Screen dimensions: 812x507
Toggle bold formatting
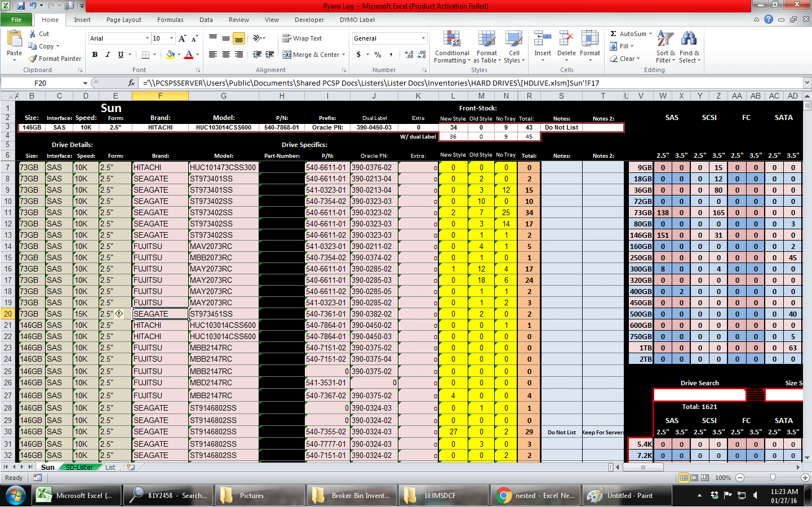click(95, 55)
